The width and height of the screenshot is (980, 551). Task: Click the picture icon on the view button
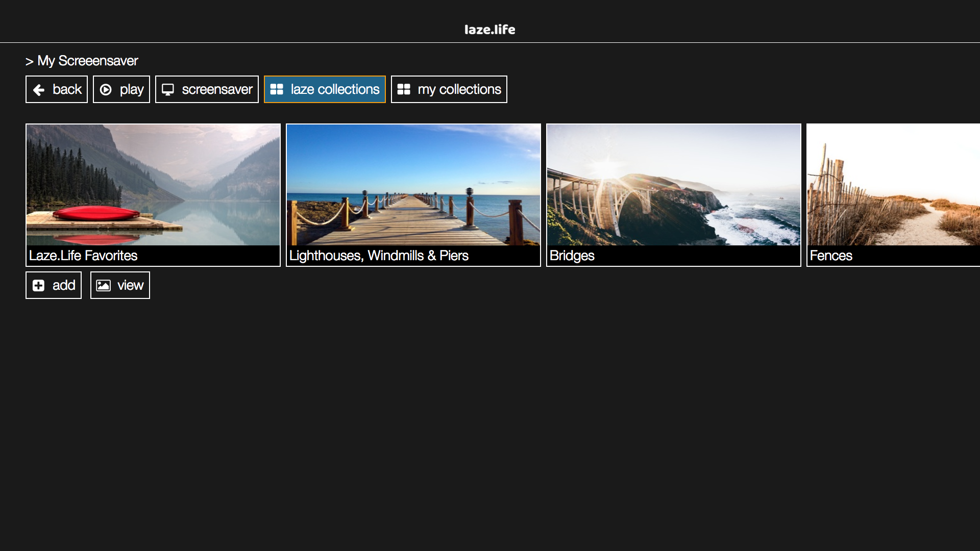click(x=103, y=285)
